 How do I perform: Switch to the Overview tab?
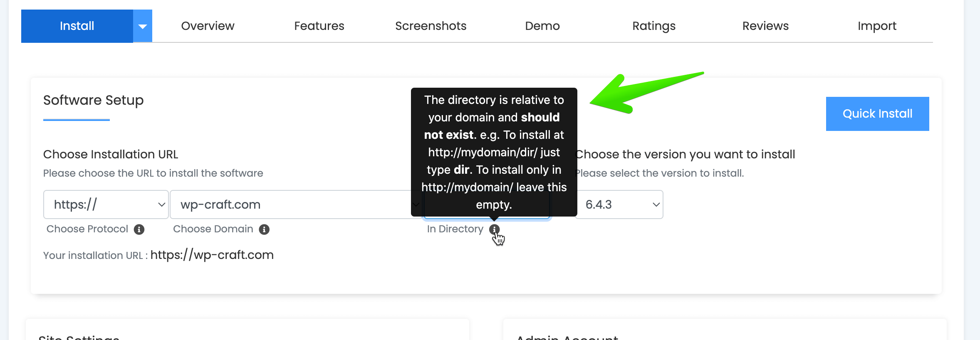(x=208, y=26)
